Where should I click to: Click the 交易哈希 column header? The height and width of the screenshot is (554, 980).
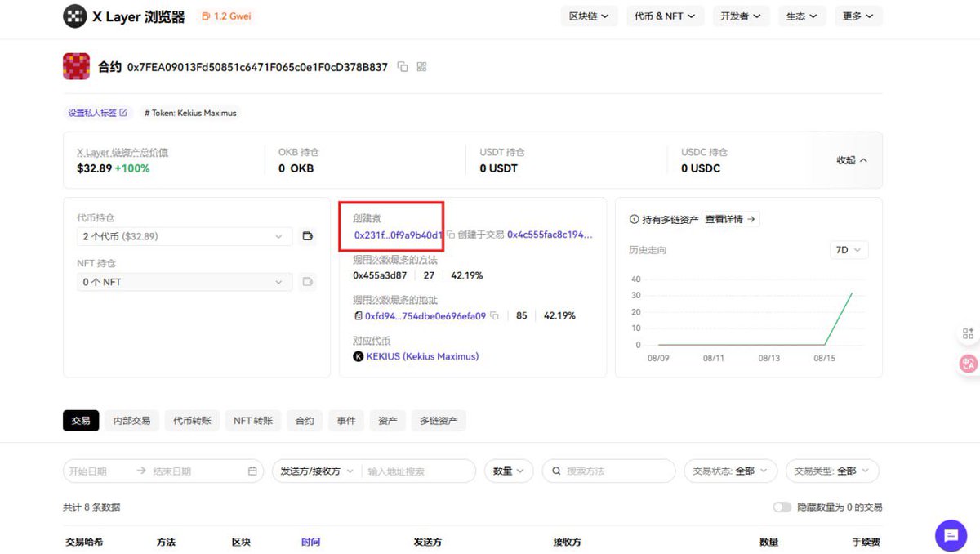coord(84,542)
